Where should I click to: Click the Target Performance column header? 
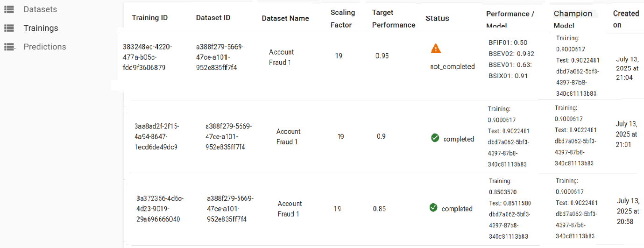pos(394,19)
